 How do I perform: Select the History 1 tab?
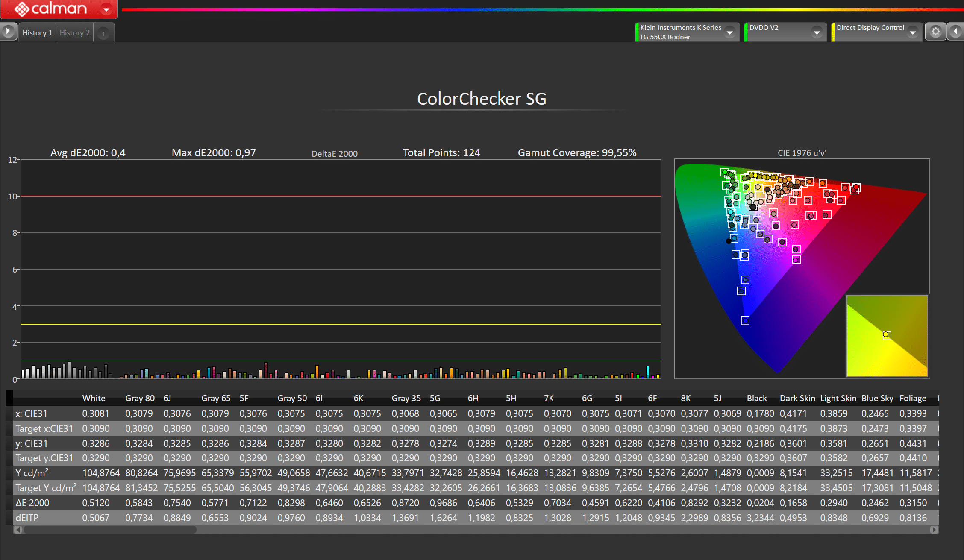pos(37,33)
